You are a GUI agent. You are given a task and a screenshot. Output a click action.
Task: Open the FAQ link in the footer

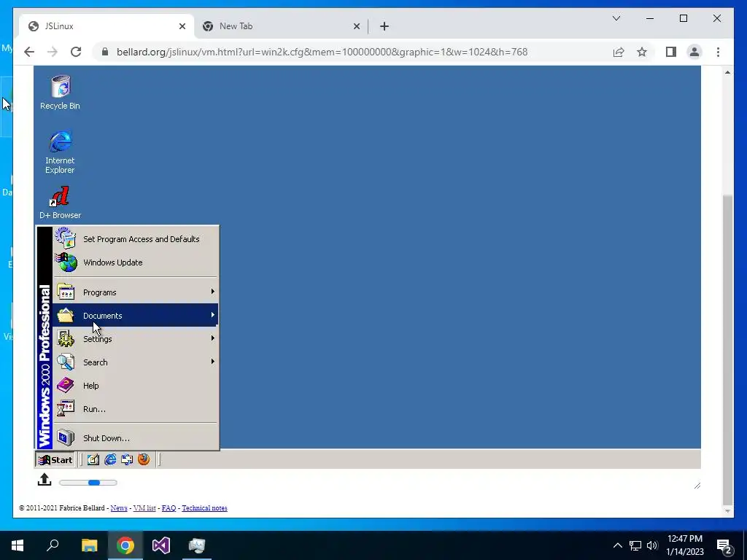(169, 508)
